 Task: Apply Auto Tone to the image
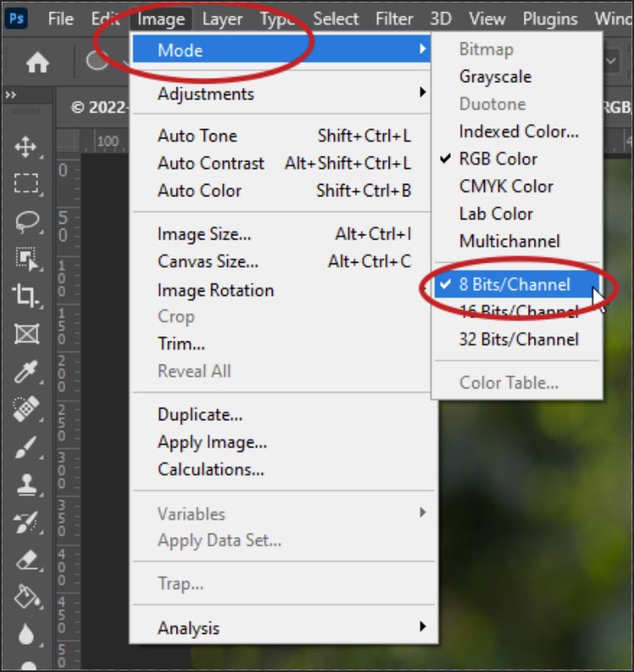point(196,136)
